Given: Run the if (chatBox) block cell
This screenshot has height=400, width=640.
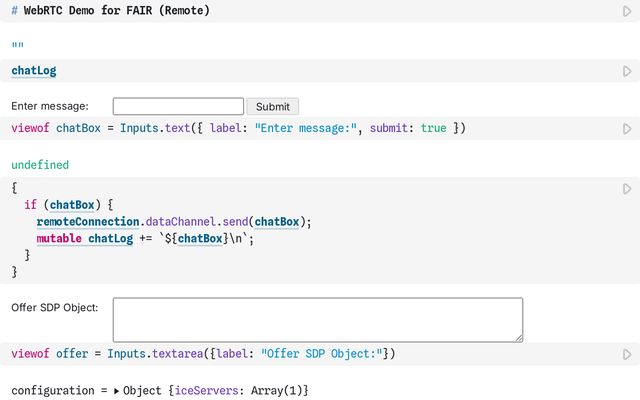Looking at the screenshot, I should tap(627, 188).
